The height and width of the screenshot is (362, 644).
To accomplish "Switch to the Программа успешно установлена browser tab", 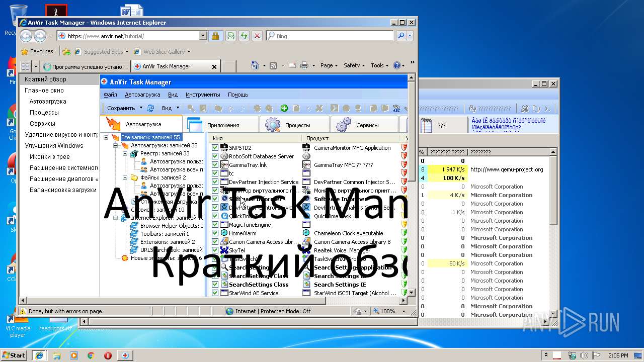I will 85,66.
